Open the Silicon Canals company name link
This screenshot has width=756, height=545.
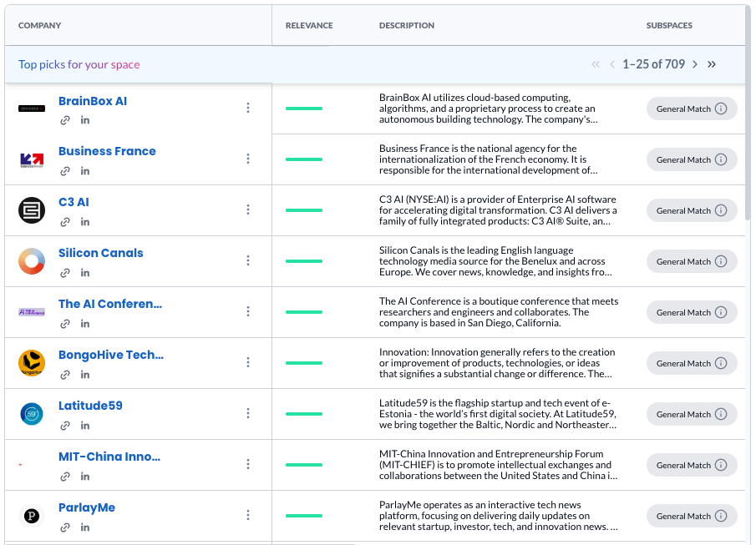[x=101, y=253]
